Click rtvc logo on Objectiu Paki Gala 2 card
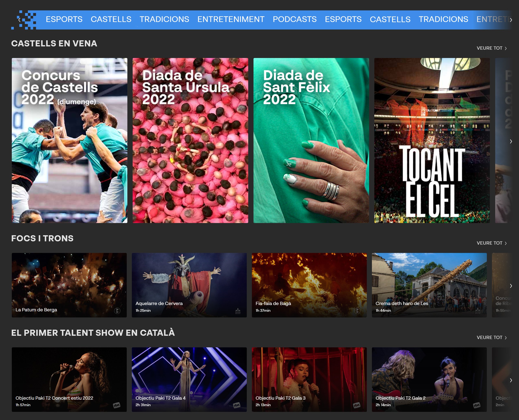This screenshot has width=519, height=420. tap(477, 405)
